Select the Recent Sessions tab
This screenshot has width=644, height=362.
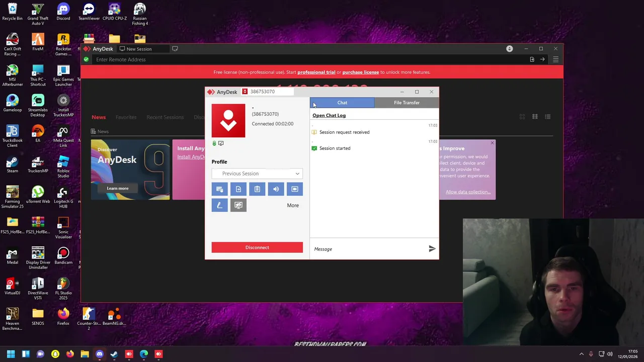tap(165, 117)
